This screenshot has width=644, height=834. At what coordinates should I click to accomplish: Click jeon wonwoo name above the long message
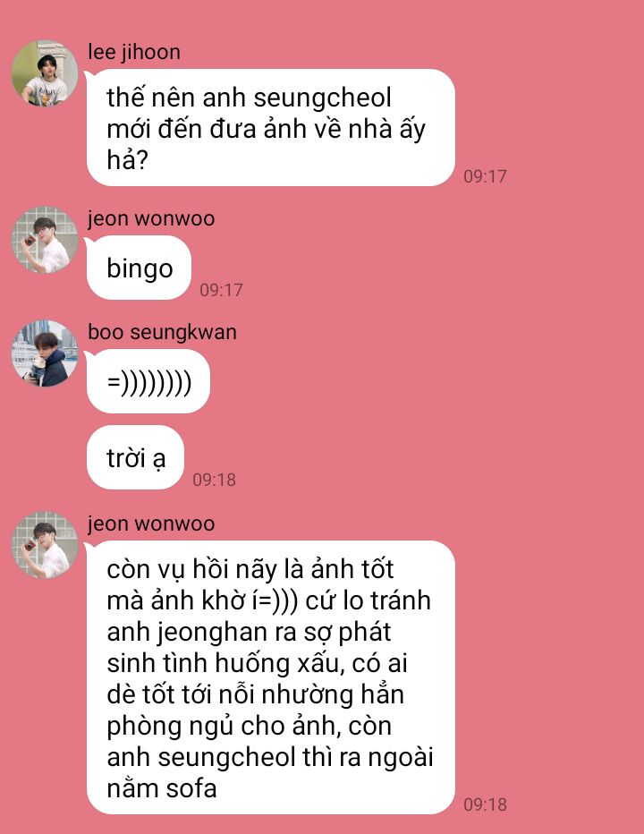(x=151, y=523)
